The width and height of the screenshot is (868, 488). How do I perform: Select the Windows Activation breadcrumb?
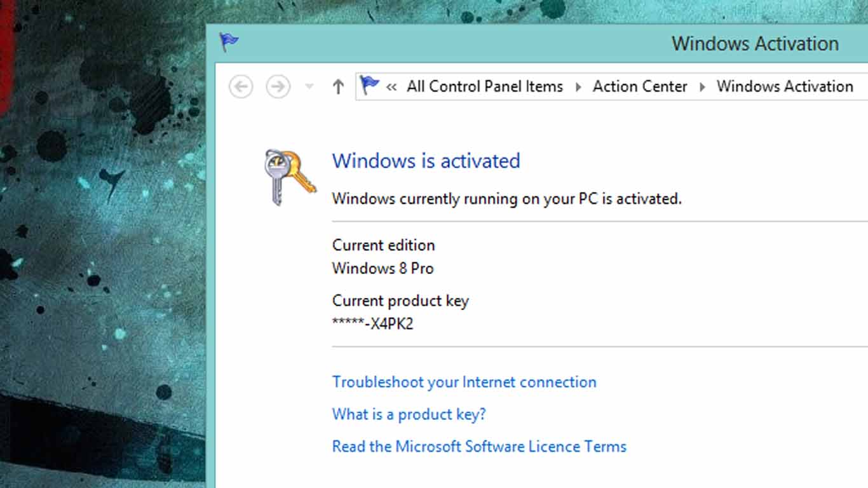tap(785, 86)
